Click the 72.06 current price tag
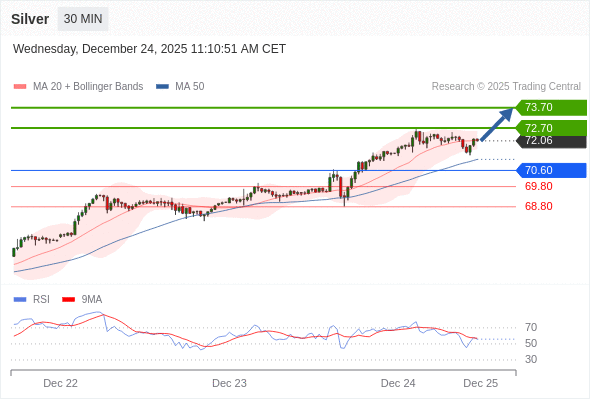The image size is (590, 400). (x=551, y=141)
